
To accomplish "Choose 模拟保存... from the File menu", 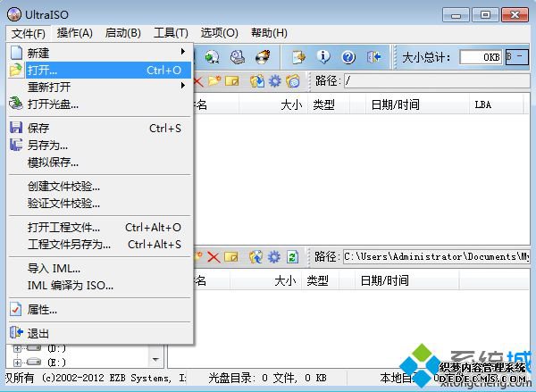I will [x=100, y=163].
